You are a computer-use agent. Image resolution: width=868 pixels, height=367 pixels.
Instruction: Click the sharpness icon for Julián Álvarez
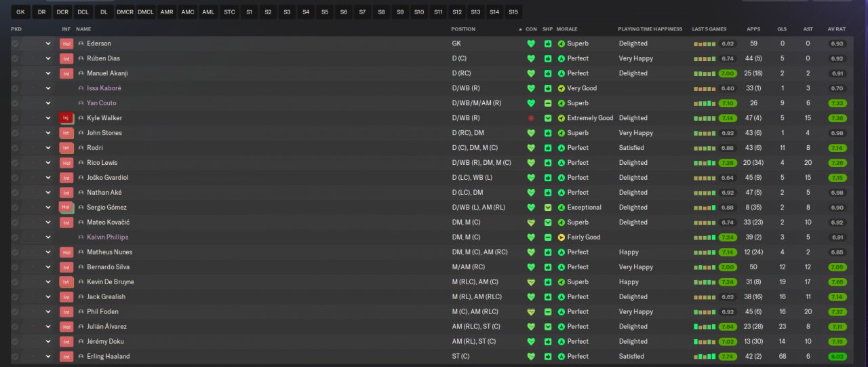[548, 327]
